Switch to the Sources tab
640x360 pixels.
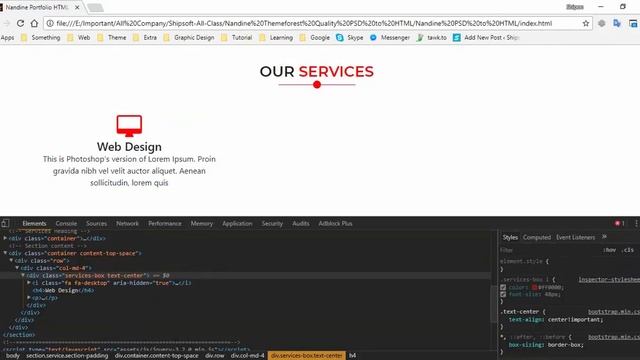pyautogui.click(x=96, y=223)
